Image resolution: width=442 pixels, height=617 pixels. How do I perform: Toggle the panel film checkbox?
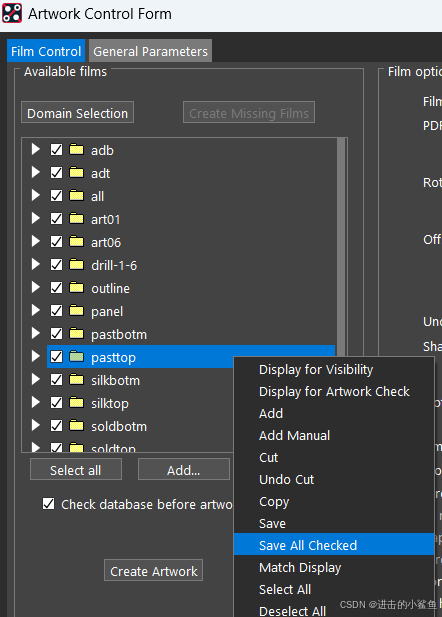[x=56, y=311]
